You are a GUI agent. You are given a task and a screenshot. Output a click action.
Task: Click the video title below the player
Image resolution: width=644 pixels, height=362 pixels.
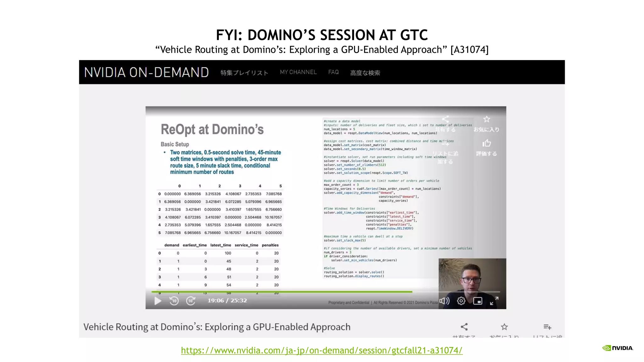[217, 327]
